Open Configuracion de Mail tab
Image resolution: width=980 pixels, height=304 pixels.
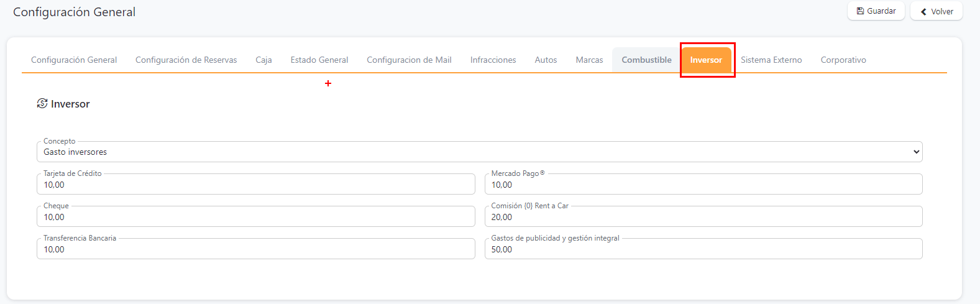tap(409, 60)
